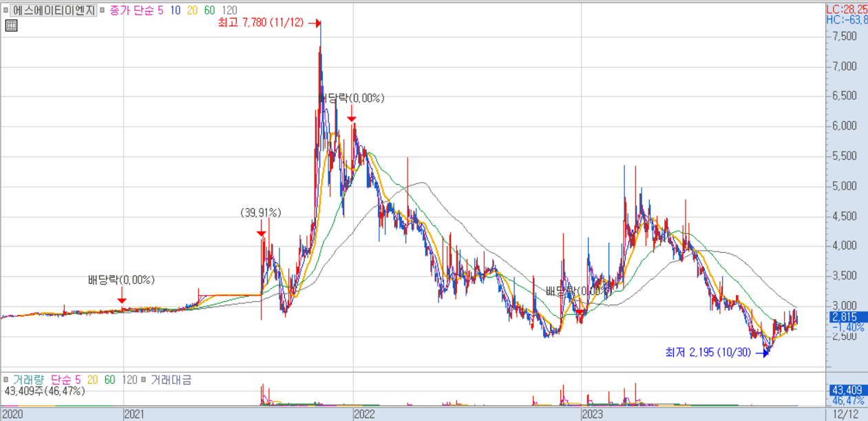The width and height of the screenshot is (868, 421).
Task: Toggle the square marker before 거래량
Action: coord(6,380)
